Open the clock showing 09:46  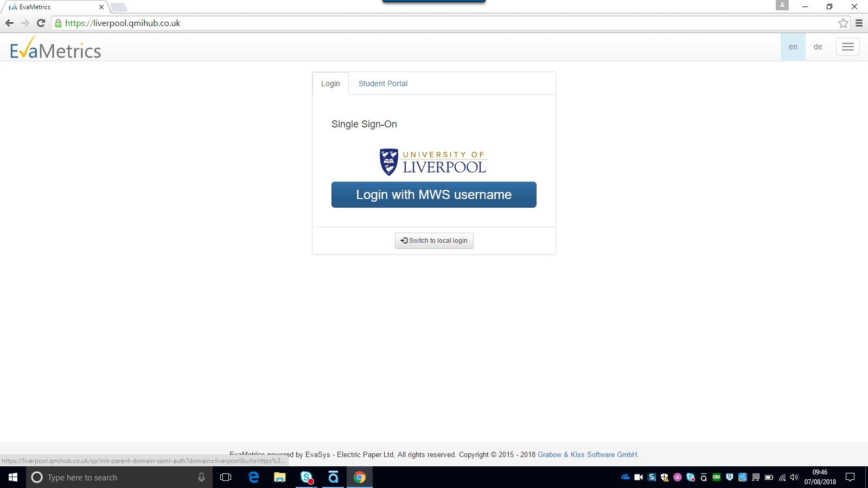point(820,477)
